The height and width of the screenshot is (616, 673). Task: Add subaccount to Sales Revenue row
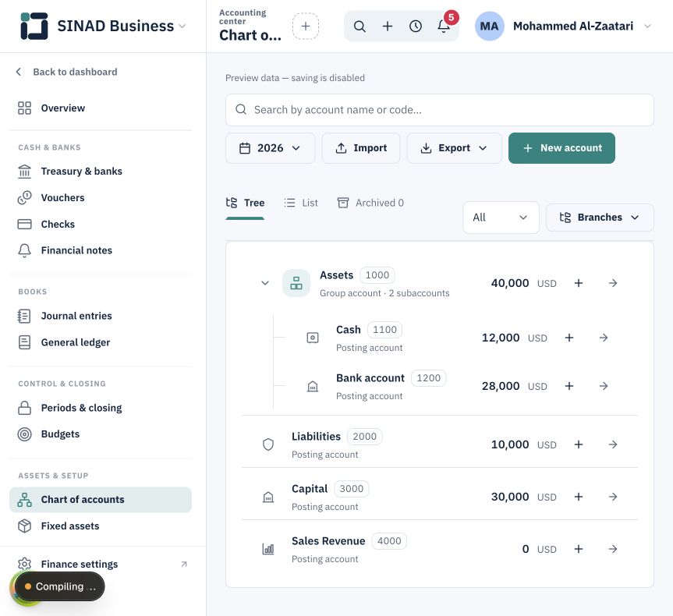click(579, 549)
